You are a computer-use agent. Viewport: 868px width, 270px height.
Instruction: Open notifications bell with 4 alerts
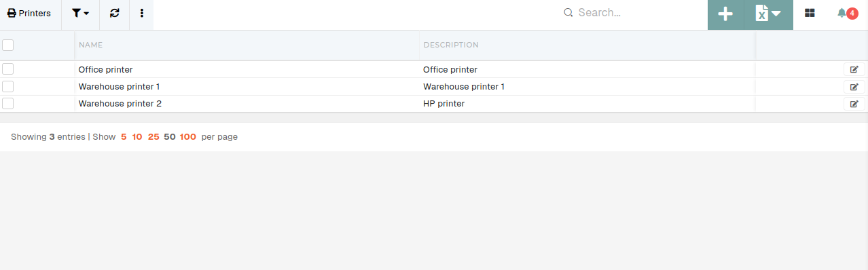[x=847, y=13]
